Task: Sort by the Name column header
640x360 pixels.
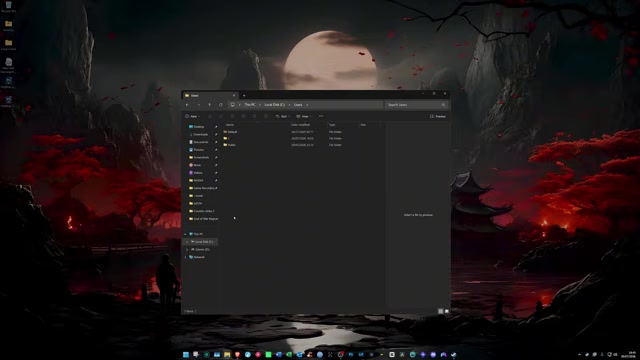Action: coord(230,125)
